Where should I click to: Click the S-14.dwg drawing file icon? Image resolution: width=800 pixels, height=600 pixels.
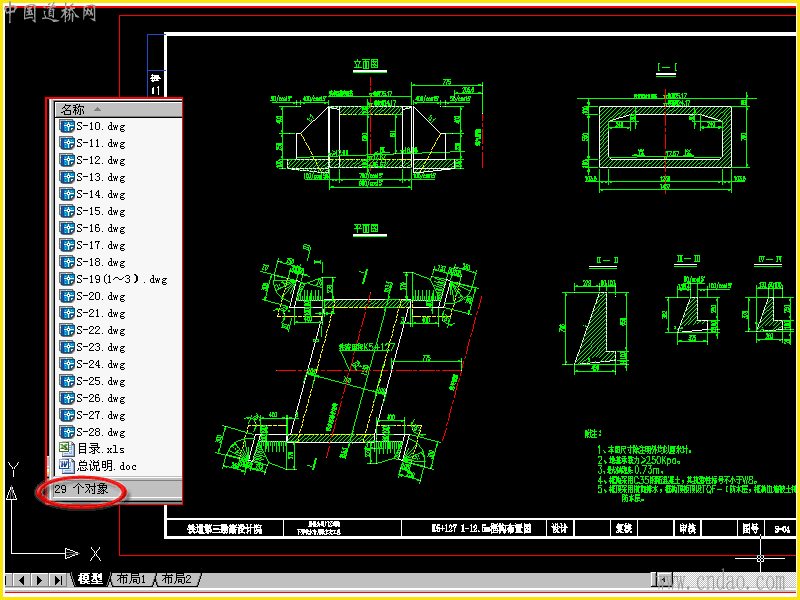coord(67,194)
